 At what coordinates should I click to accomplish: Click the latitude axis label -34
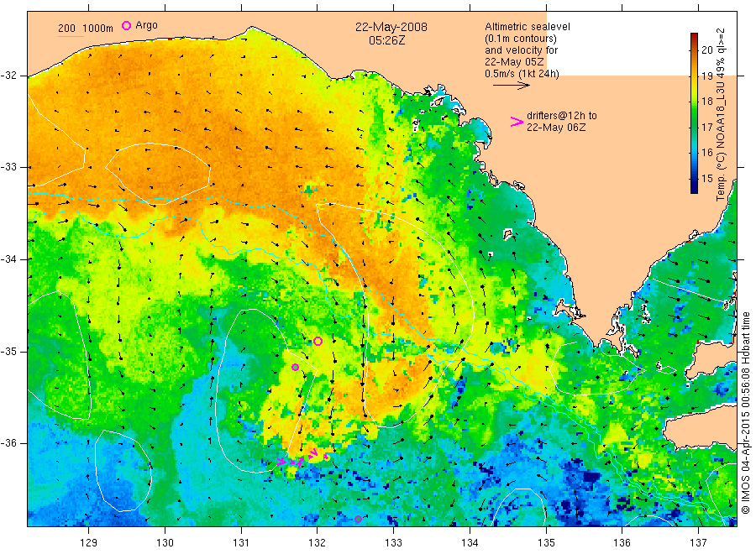pos(8,259)
